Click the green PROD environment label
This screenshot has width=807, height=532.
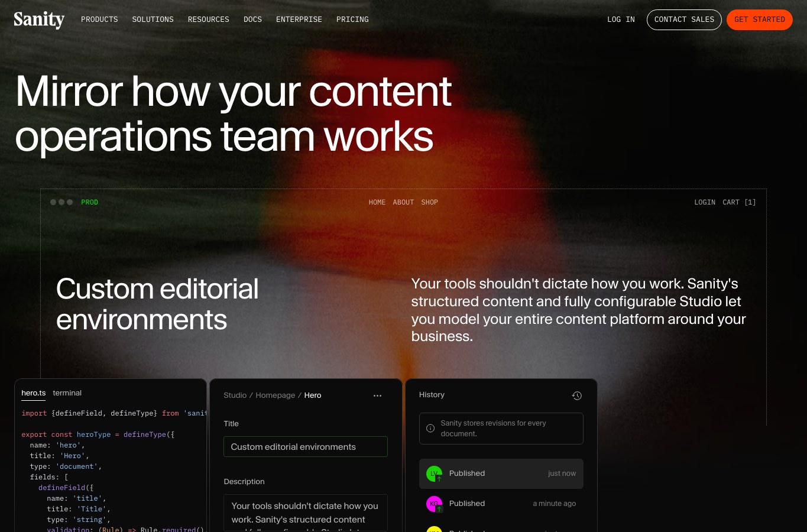click(x=90, y=202)
